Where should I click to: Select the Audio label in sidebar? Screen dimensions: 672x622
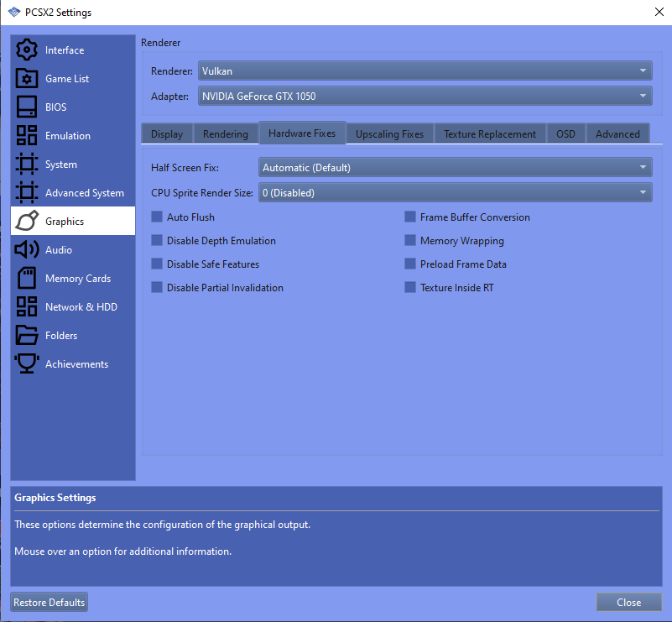59,250
